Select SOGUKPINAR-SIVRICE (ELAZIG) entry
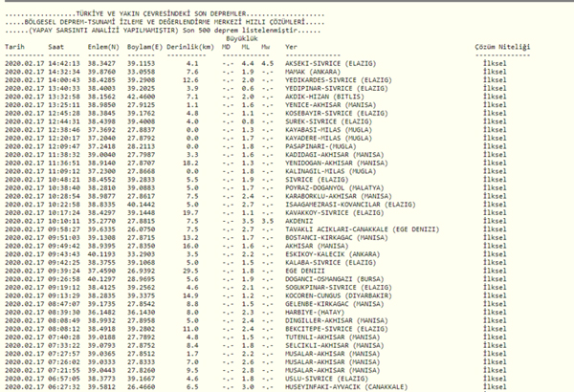 coord(339,288)
